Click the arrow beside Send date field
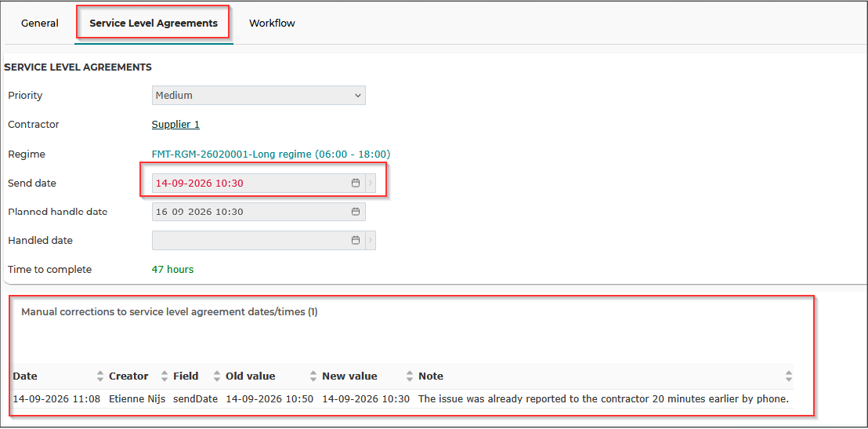The height and width of the screenshot is (429, 868). click(371, 183)
